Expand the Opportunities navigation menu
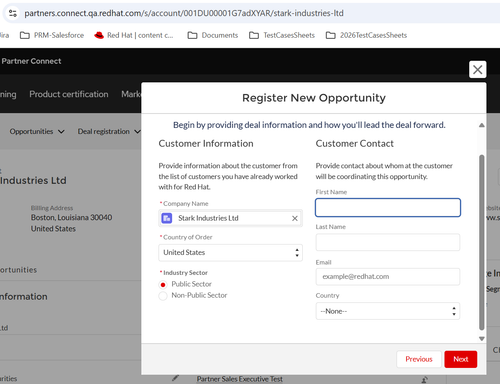500x384 pixels. pyautogui.click(x=37, y=132)
